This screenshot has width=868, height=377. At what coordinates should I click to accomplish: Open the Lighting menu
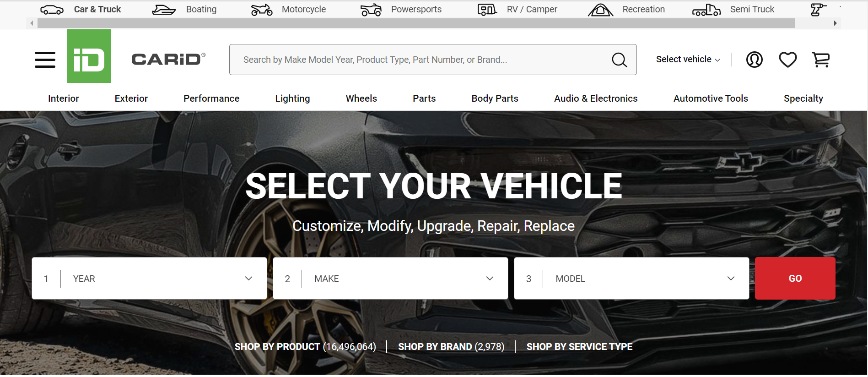[292, 98]
